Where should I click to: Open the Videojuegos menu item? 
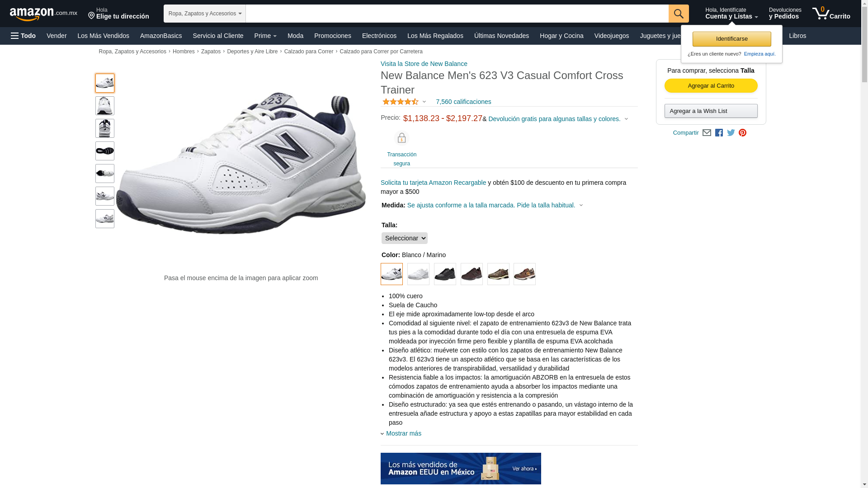[x=612, y=36]
